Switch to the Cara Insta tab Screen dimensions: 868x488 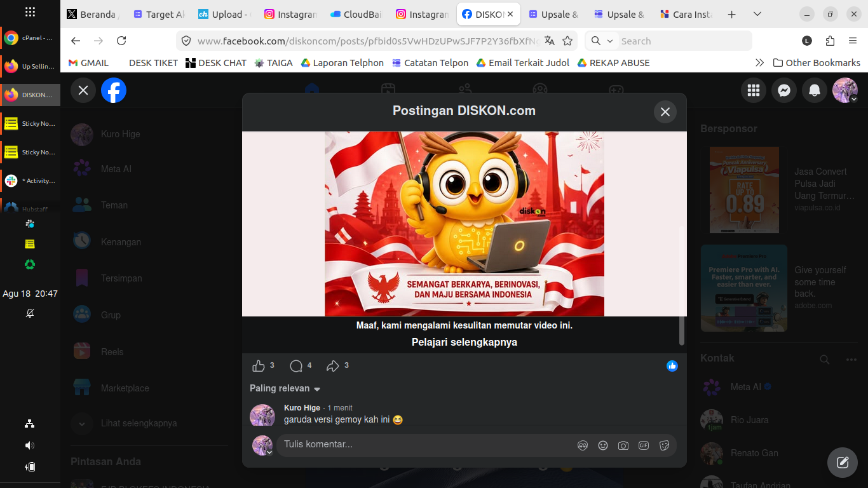(x=686, y=14)
